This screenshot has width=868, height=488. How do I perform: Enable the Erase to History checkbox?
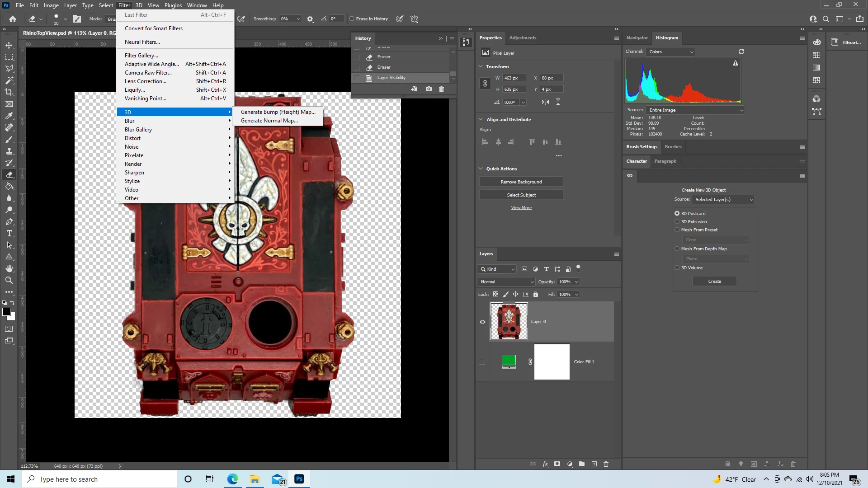[x=352, y=19]
